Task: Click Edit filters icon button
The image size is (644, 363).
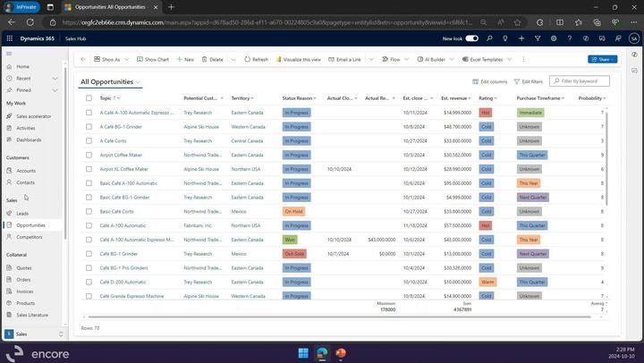Action: [x=529, y=81]
